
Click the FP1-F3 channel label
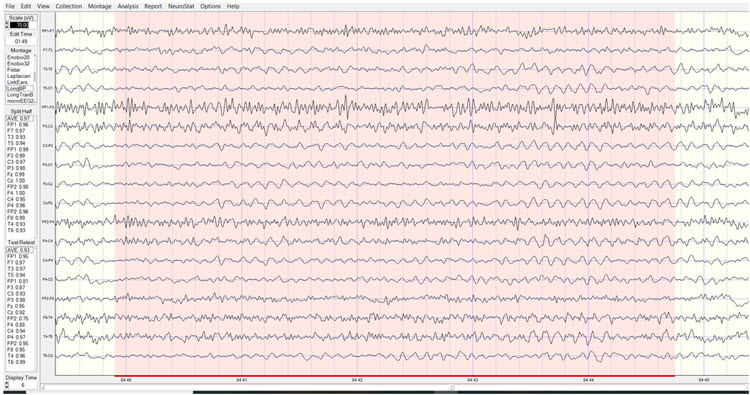(x=47, y=108)
